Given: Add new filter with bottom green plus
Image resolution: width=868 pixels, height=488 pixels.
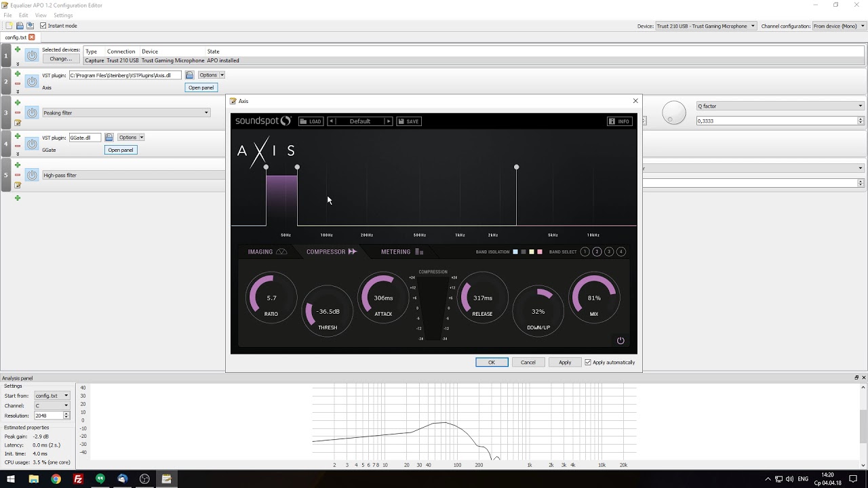Looking at the screenshot, I should [18, 198].
